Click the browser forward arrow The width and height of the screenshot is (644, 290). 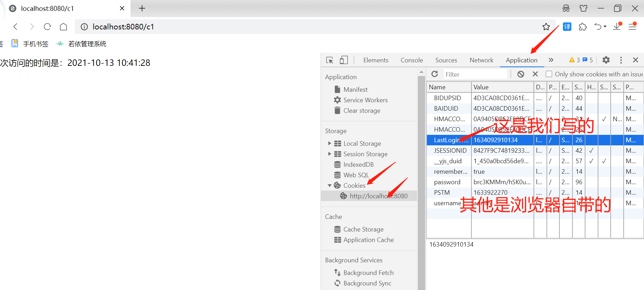[x=32, y=27]
